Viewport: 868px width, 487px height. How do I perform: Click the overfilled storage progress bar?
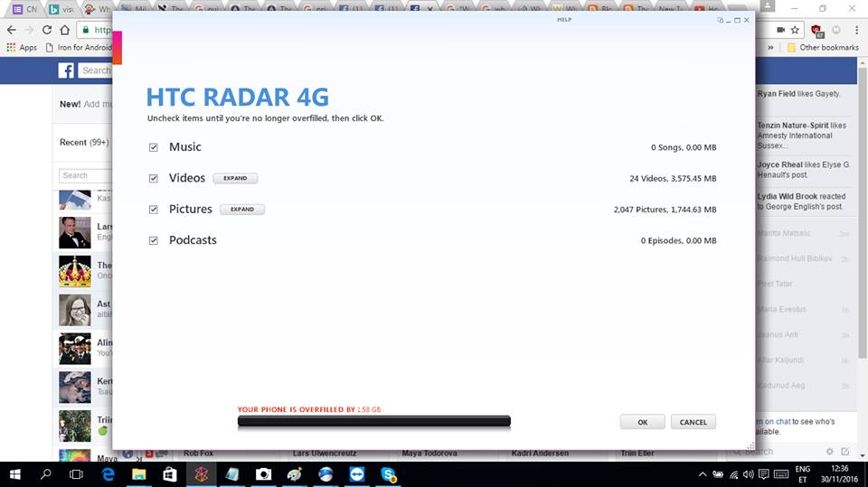[x=373, y=422]
